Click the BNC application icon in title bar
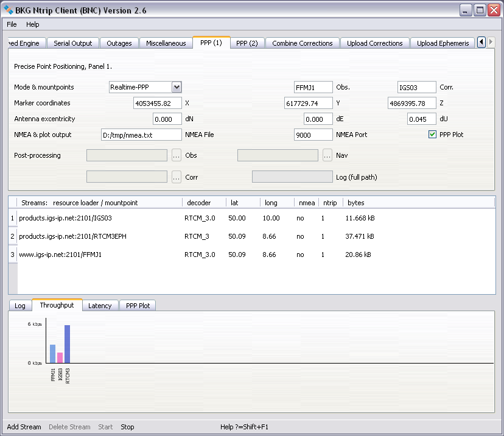This screenshot has height=436, width=504. 9,10
